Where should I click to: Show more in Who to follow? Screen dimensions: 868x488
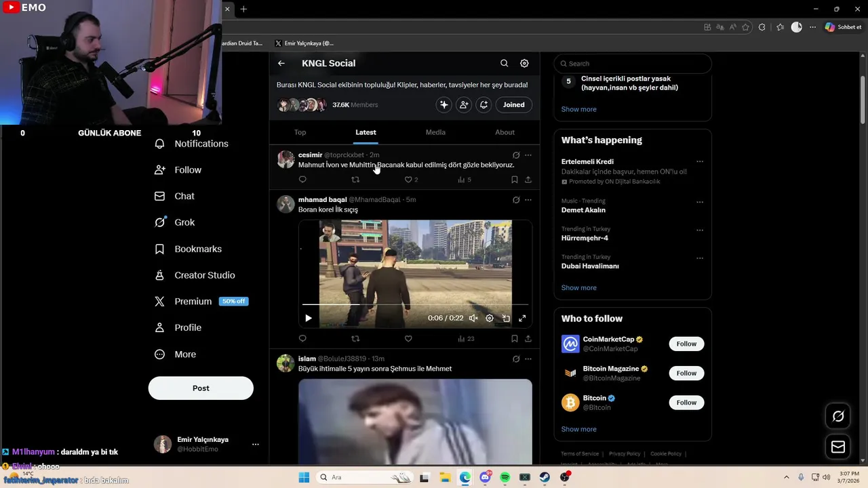point(578,429)
